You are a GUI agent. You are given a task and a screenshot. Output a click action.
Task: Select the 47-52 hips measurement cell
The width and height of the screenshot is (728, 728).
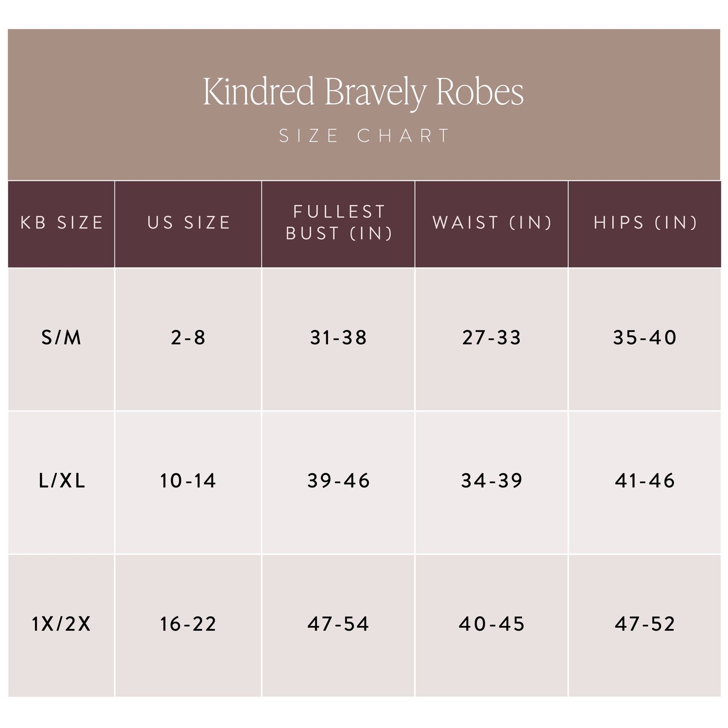point(645,624)
